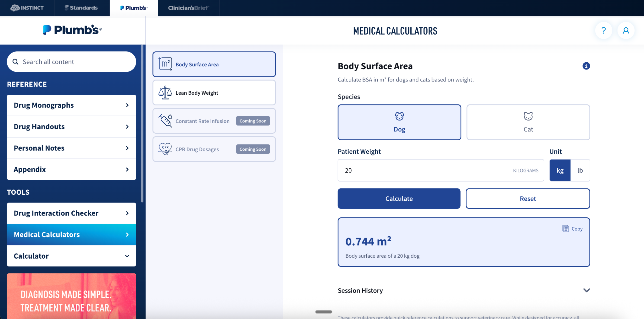Switch to the Clinician's Brief tab
Screen dimensions: 644x319
[189, 8]
